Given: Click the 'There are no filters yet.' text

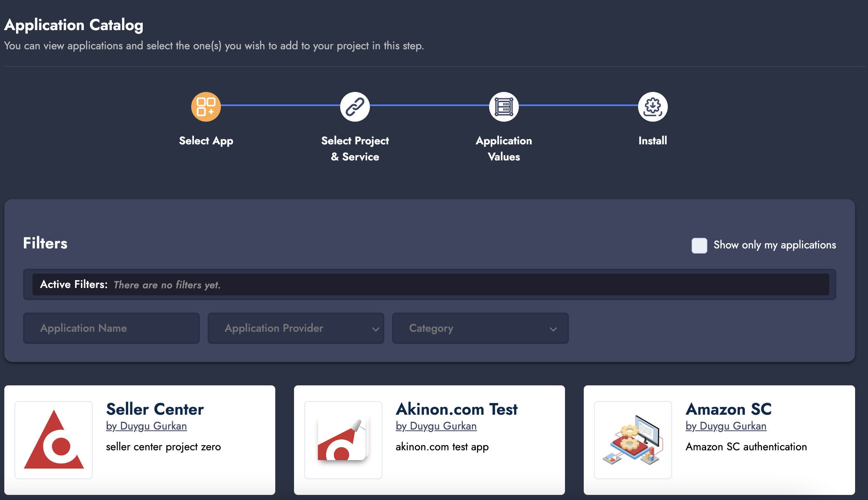Looking at the screenshot, I should (167, 285).
